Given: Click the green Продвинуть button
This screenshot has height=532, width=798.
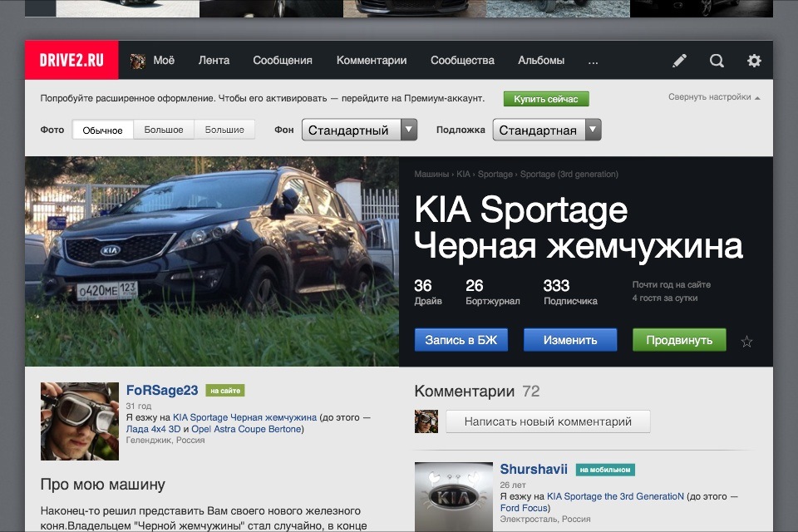Looking at the screenshot, I should pos(679,339).
